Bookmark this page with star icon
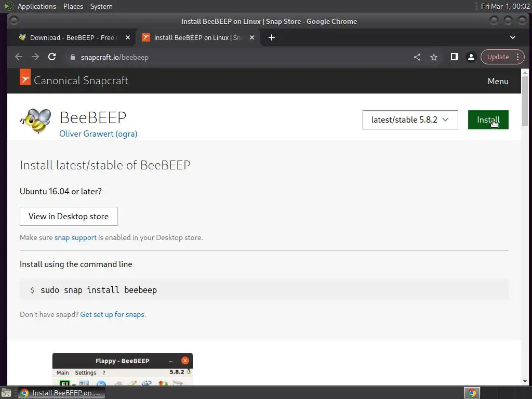532x399 pixels. [x=434, y=57]
